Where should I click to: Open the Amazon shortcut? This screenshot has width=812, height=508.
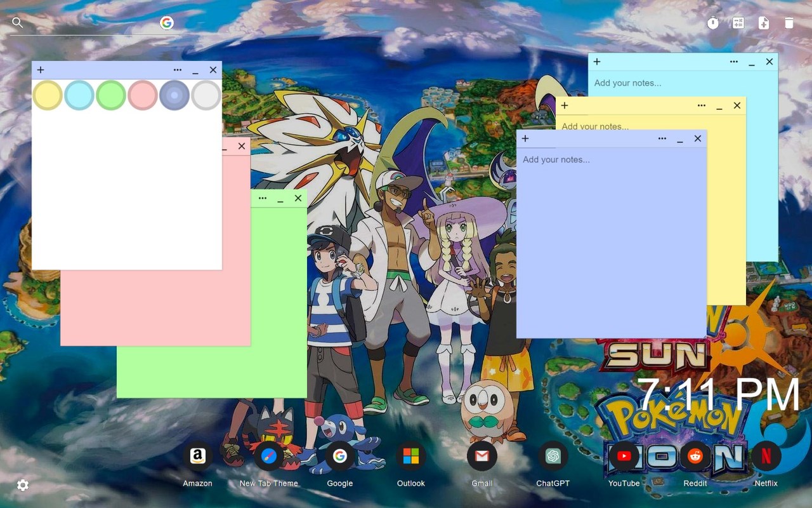coord(198,456)
